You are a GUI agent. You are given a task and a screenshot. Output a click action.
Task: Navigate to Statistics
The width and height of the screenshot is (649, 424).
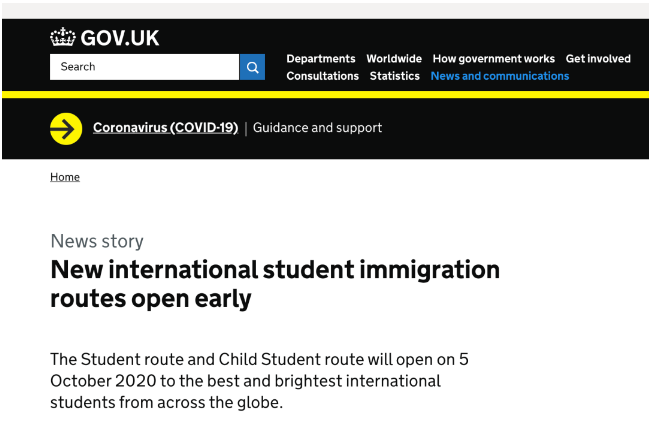click(x=394, y=76)
